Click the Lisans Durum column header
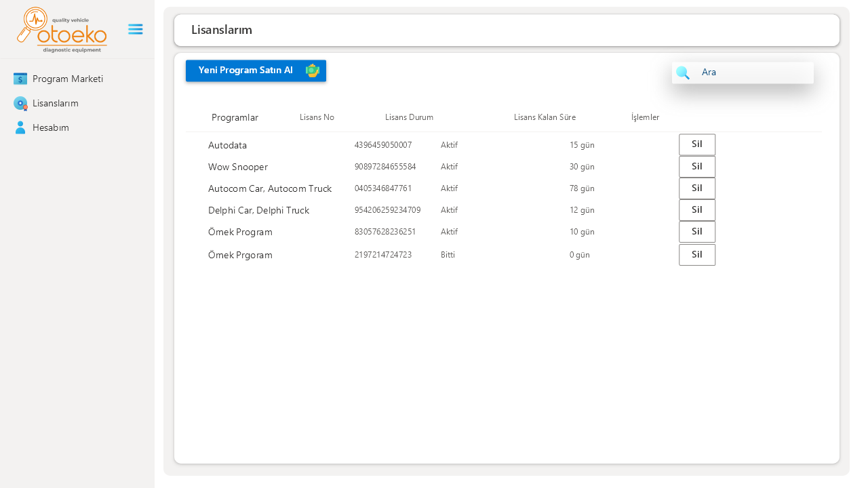Screen dimensions: 868x488 (x=409, y=117)
